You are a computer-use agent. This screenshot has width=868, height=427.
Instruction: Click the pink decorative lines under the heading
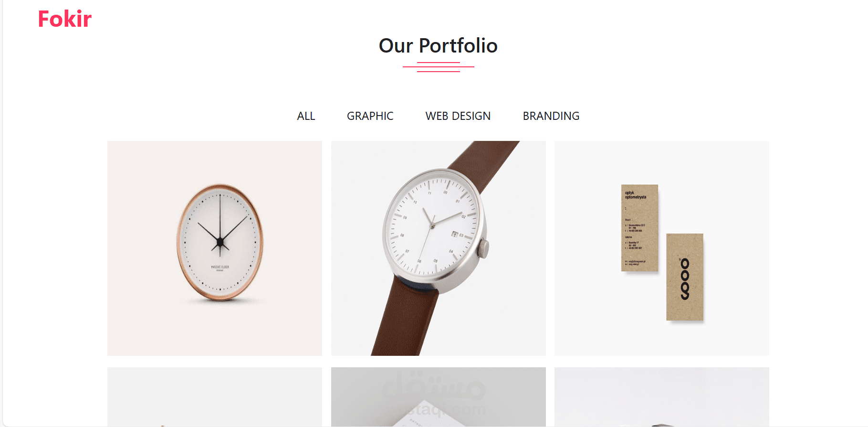tap(438, 67)
